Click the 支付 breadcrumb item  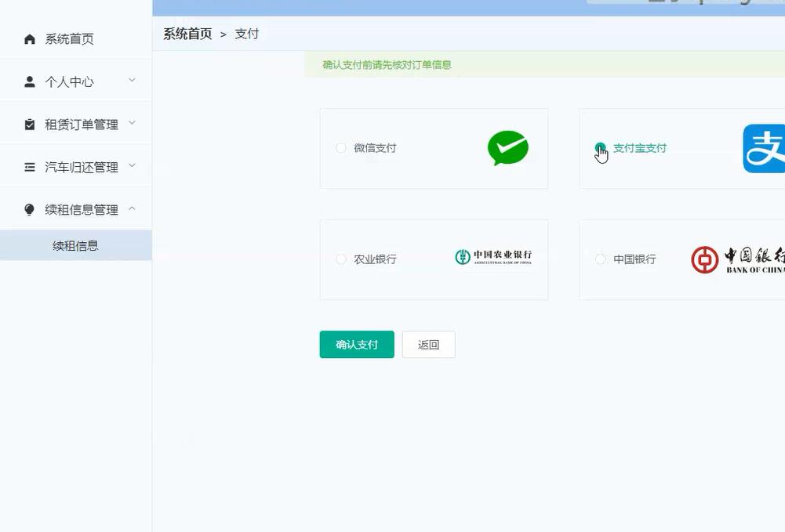[x=247, y=34]
